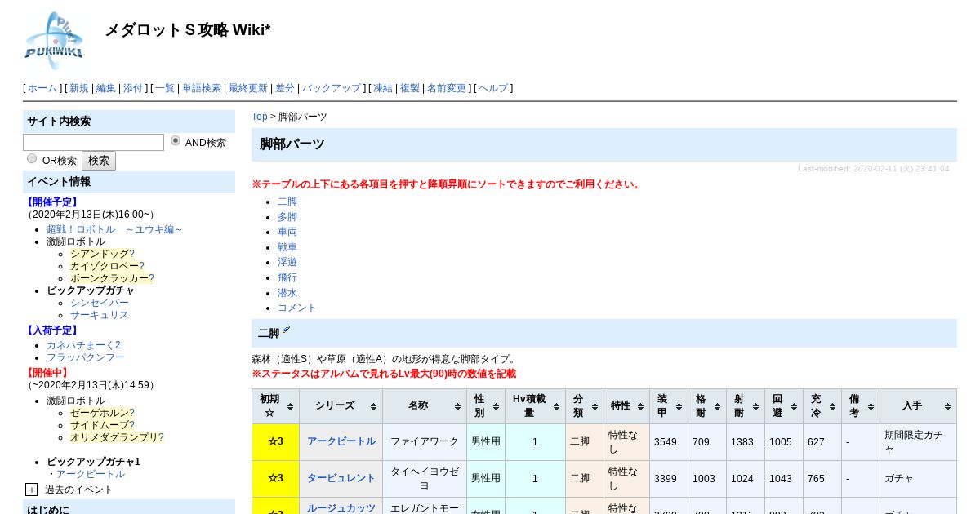Viewport: 980px width, 514px height.
Task: Open 添付 attachment menu item
Action: [x=133, y=88]
